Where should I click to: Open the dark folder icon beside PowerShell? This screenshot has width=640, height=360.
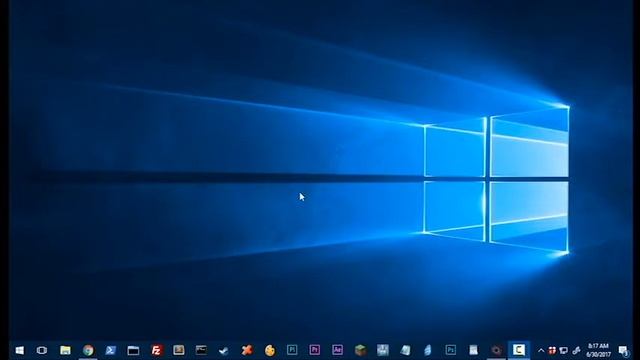[133, 350]
